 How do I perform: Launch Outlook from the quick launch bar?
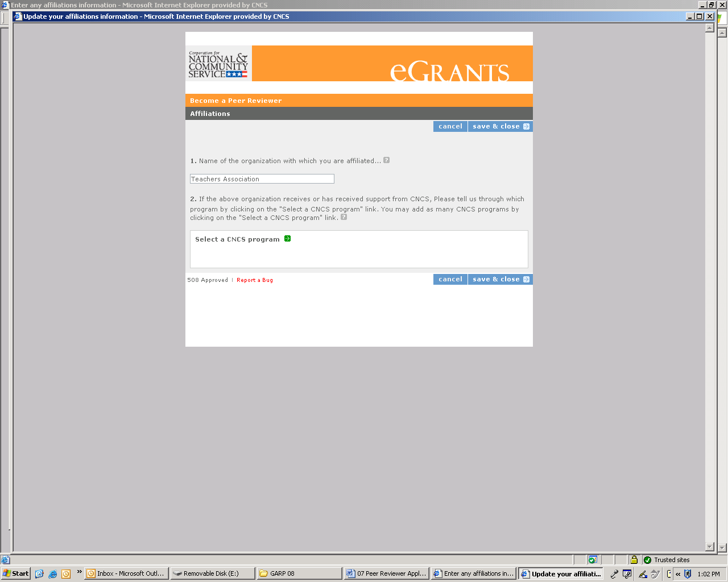(x=66, y=573)
